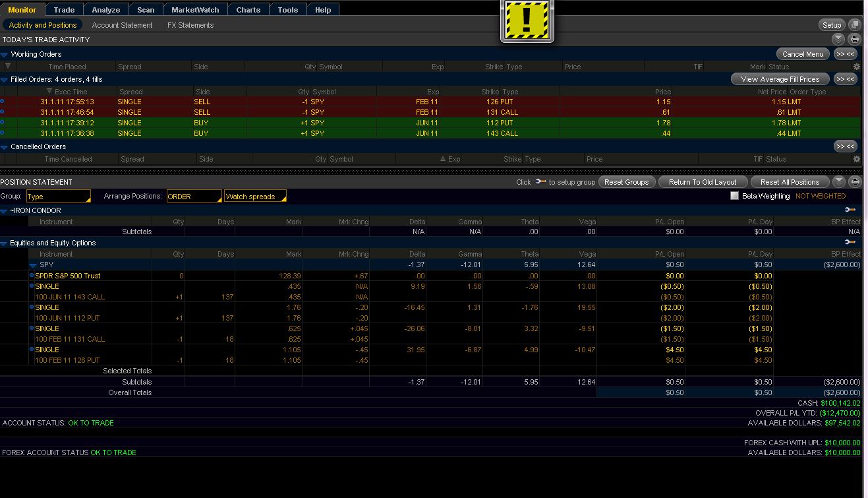868x498 pixels.
Task: Click the Equities and Equity Options wrench icon
Action: click(x=850, y=243)
